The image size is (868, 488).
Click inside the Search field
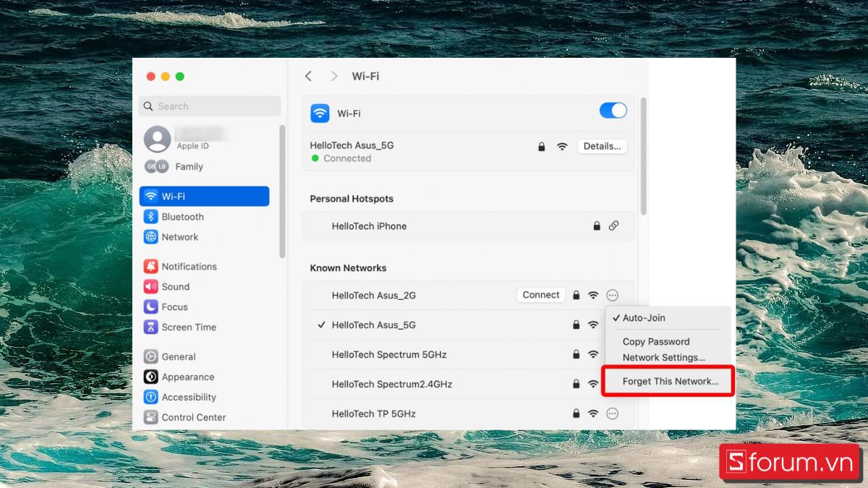pos(209,106)
